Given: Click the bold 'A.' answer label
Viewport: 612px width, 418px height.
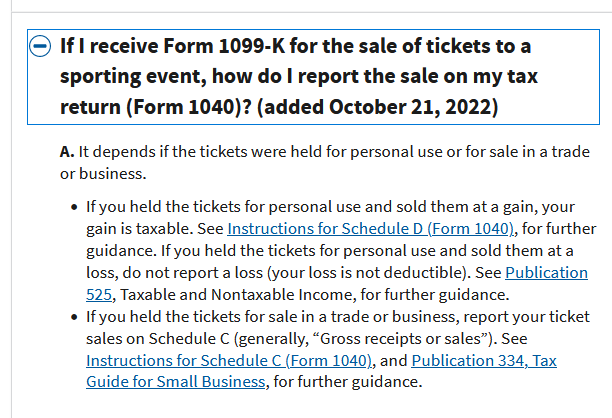Looking at the screenshot, I should point(67,152).
